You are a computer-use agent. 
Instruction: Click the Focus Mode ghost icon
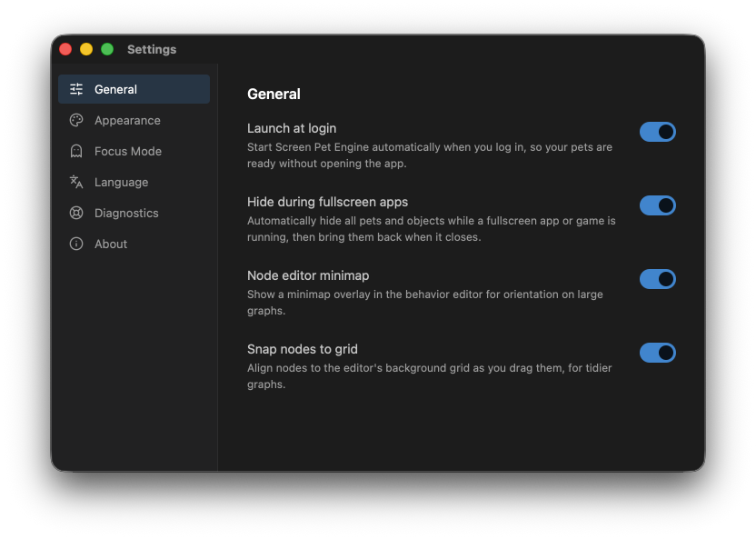[x=76, y=151]
